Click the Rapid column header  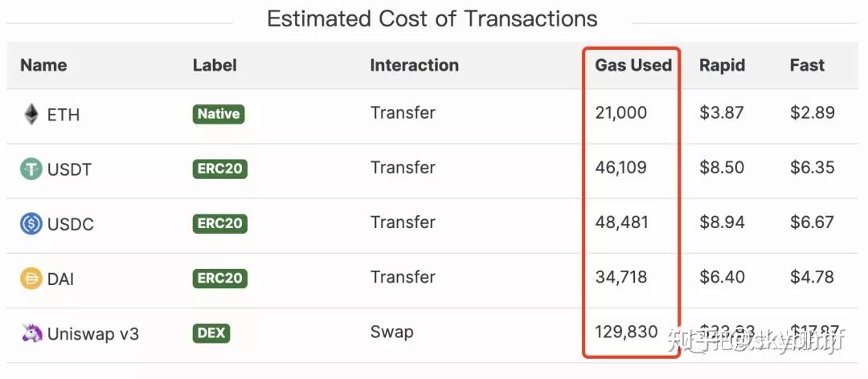pos(722,66)
